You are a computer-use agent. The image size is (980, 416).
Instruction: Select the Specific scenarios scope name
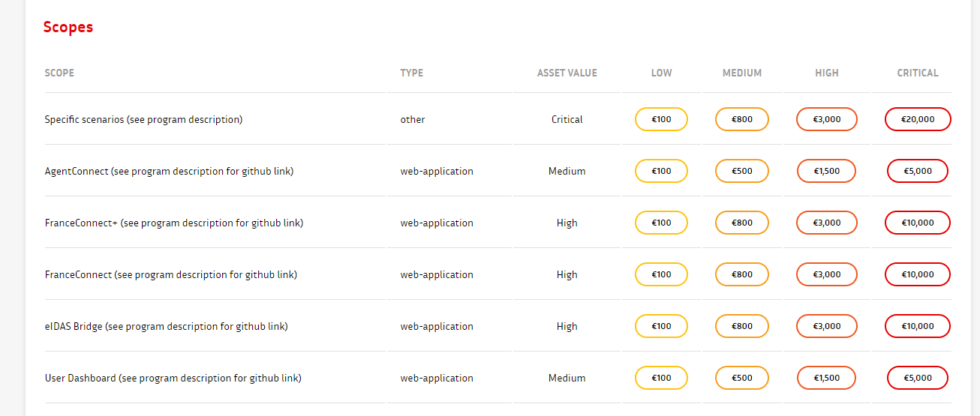point(143,119)
